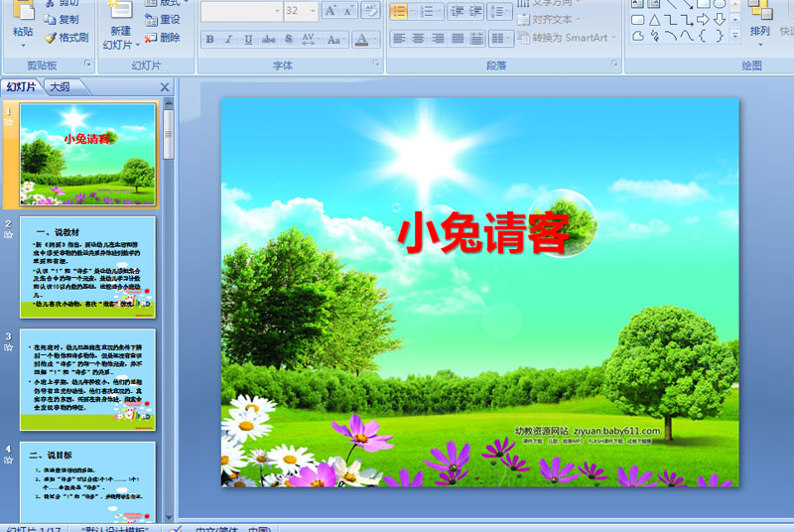The image size is (794, 532).
Task: Open the clipboard (剪贴板) dialog launcher
Action: (x=87, y=64)
